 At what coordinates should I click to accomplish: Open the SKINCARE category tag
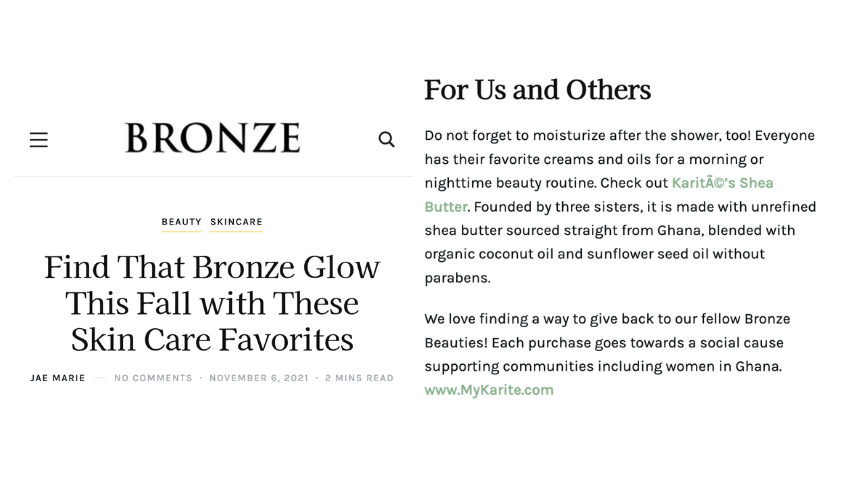[x=236, y=222]
